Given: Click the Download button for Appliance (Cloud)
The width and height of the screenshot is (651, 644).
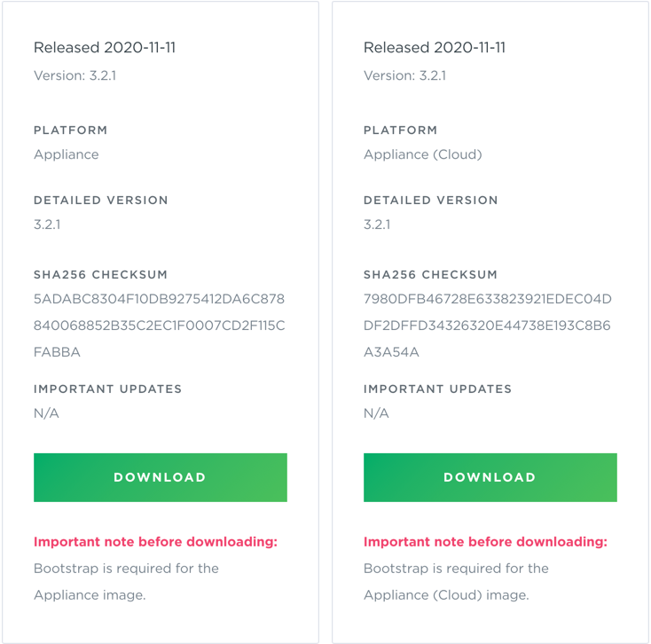Looking at the screenshot, I should (x=490, y=477).
